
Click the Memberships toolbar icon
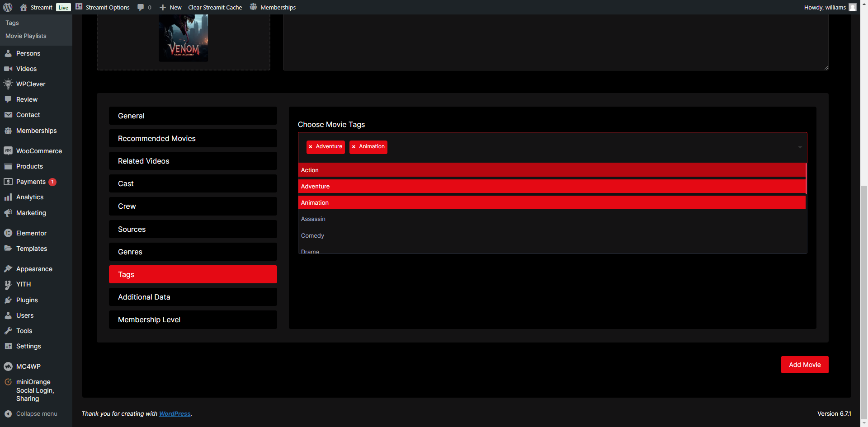[x=253, y=7]
